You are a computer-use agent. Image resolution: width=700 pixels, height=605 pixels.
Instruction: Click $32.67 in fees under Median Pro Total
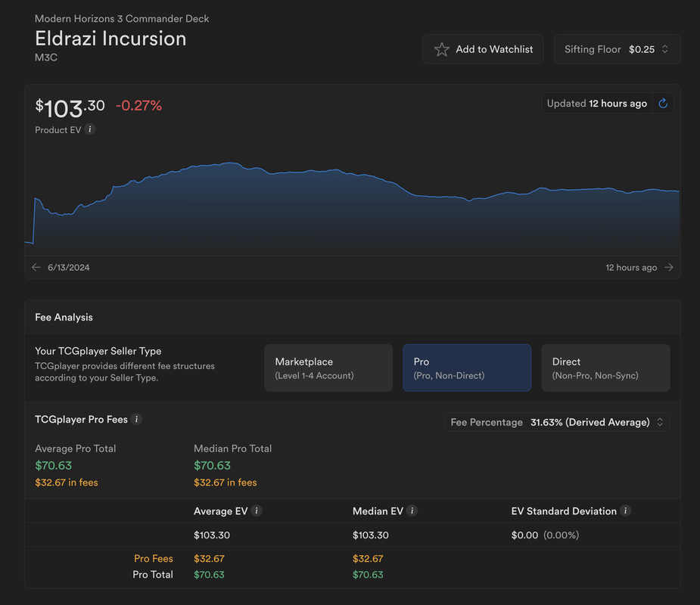[x=226, y=482]
